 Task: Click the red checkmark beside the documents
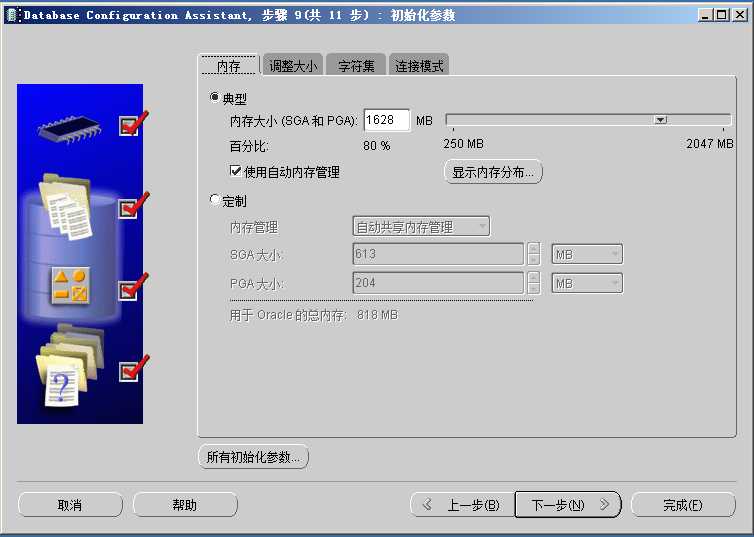pos(133,205)
